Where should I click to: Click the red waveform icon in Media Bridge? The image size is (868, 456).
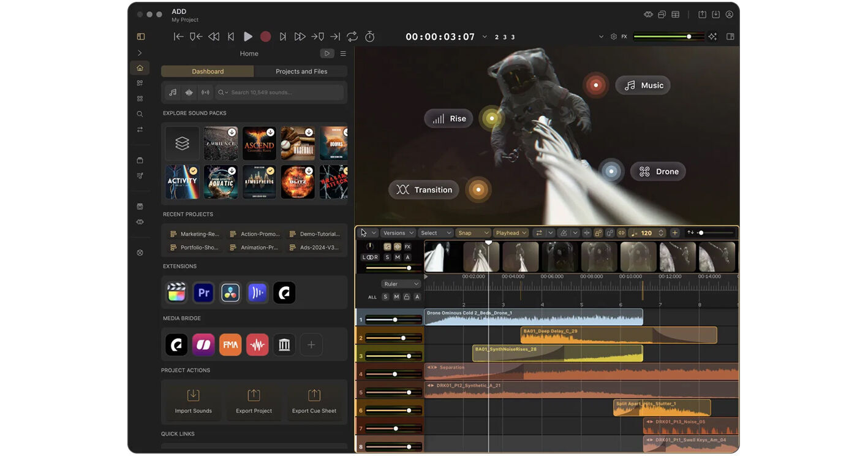point(257,345)
